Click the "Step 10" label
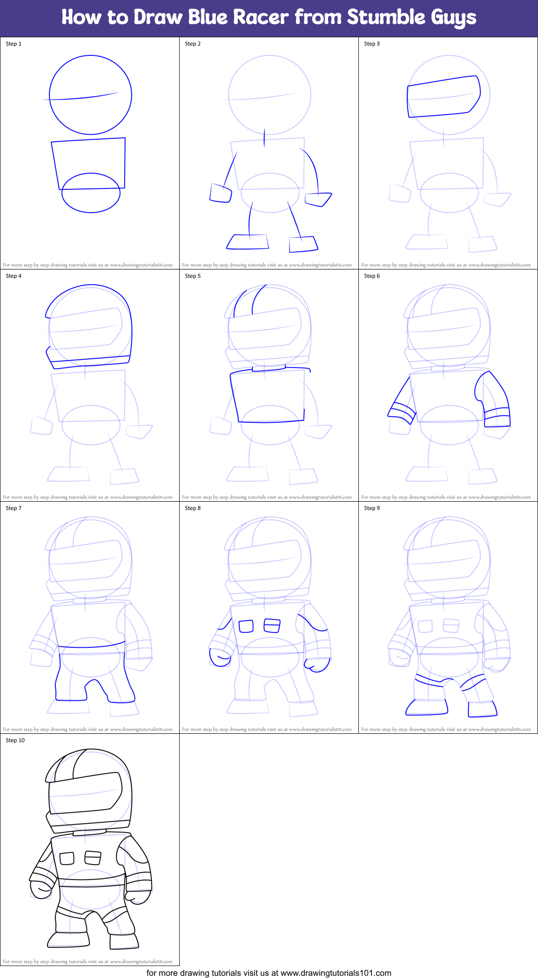This screenshot has height=980, width=538. 15,740
